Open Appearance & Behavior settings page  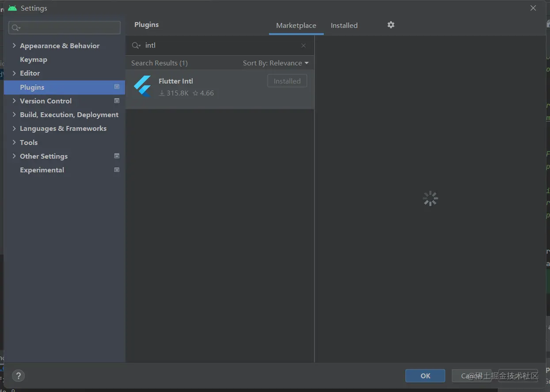60,46
